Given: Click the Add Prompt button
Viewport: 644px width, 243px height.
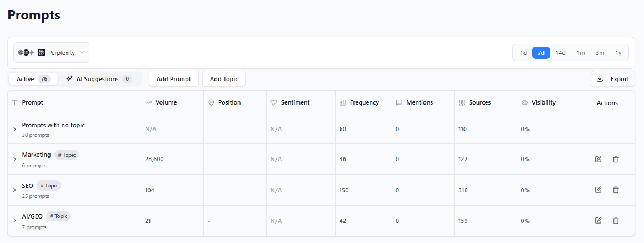Looking at the screenshot, I should (173, 79).
